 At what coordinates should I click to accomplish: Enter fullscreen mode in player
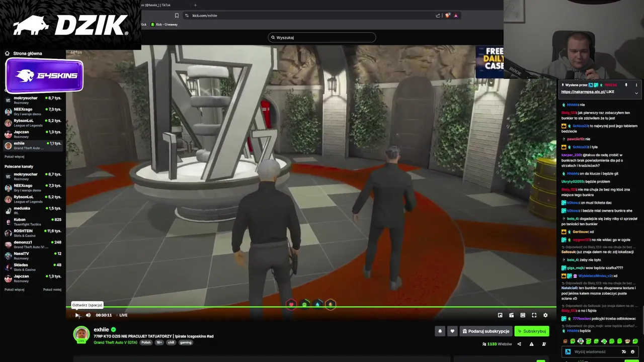(534, 315)
